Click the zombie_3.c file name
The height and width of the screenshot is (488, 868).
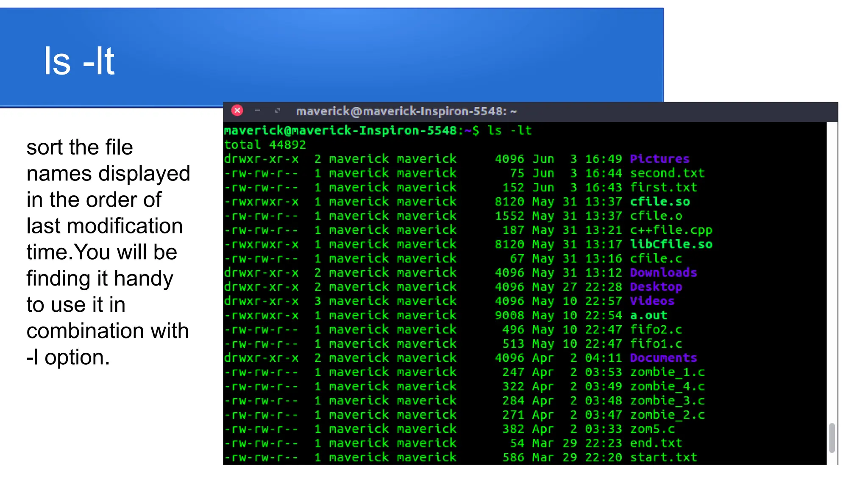click(667, 401)
